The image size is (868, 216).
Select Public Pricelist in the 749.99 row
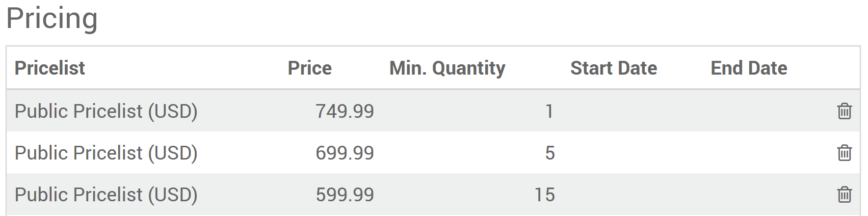click(x=106, y=111)
